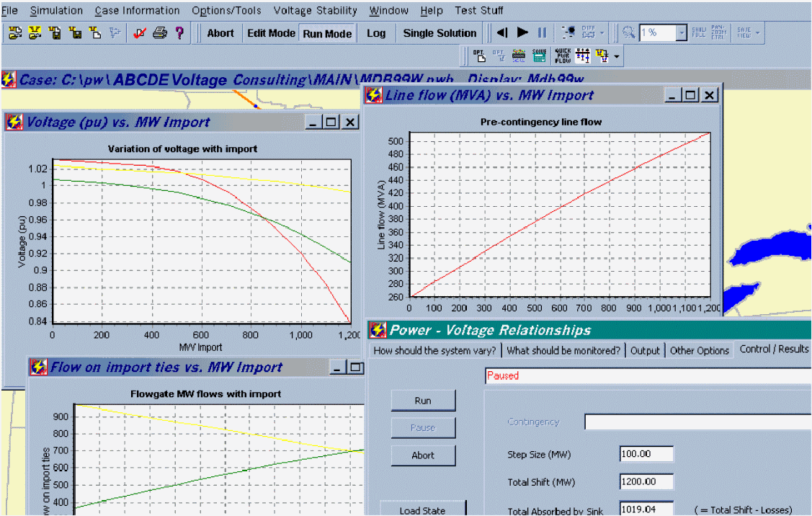Click the Load State button

[x=423, y=510]
